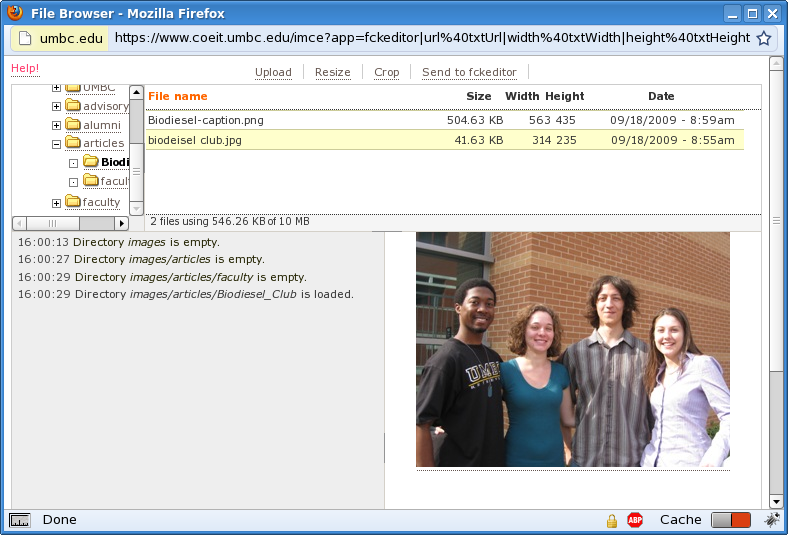788x535 pixels.
Task: Open the Resize menu option
Action: tap(333, 72)
